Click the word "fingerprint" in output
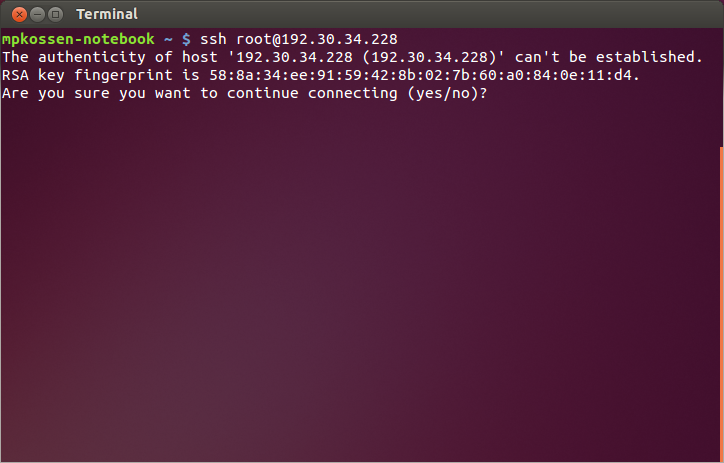The height and width of the screenshot is (463, 724). click(123, 75)
